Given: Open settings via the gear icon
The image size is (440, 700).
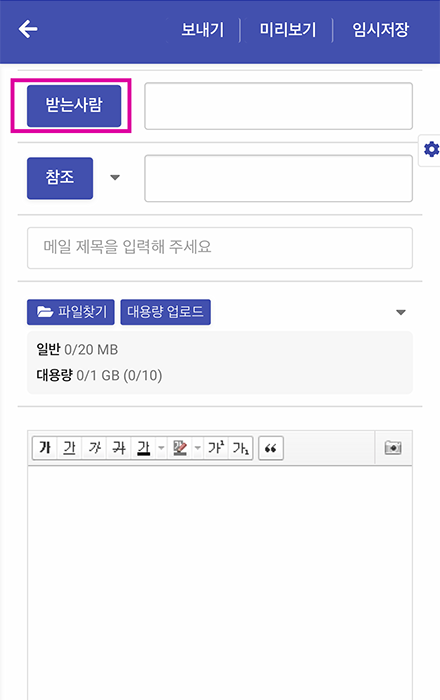Looking at the screenshot, I should point(431,149).
